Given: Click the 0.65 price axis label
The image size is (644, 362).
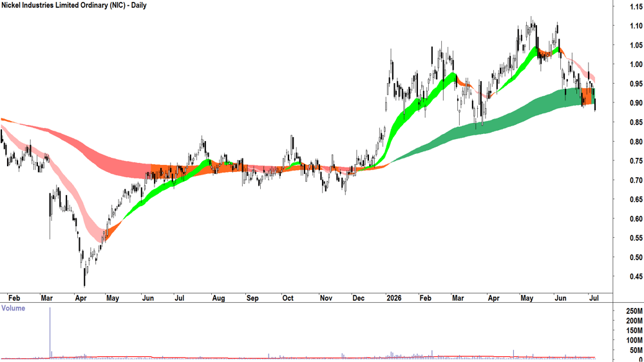Looking at the screenshot, I should pos(636,200).
